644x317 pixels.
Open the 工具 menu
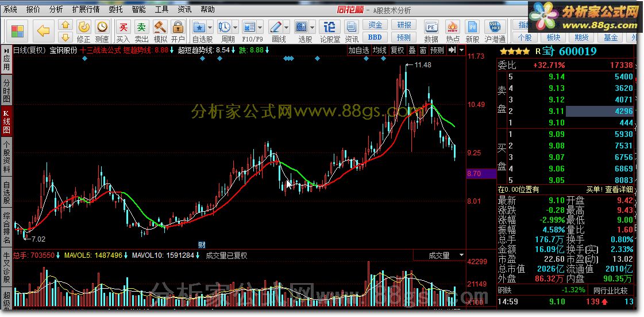tap(161, 9)
